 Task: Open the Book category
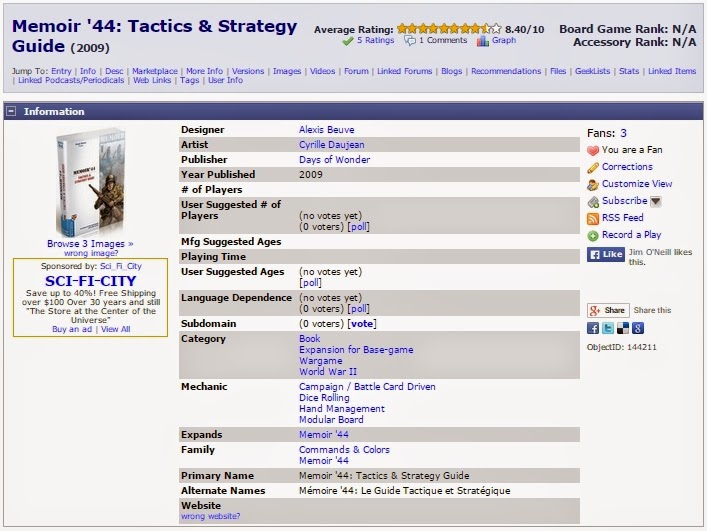(309, 339)
